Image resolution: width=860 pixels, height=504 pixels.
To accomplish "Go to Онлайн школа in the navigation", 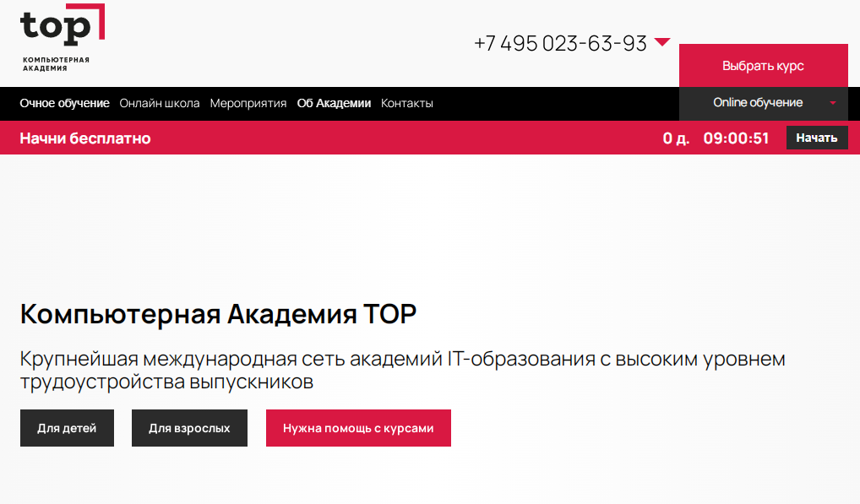I will 160,103.
